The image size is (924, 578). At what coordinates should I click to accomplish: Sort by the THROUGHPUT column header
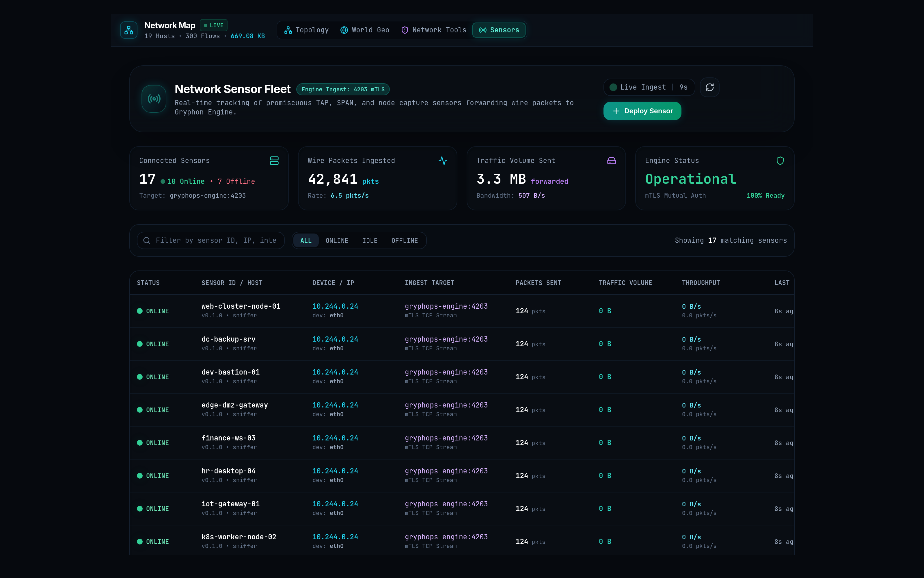[x=701, y=283]
